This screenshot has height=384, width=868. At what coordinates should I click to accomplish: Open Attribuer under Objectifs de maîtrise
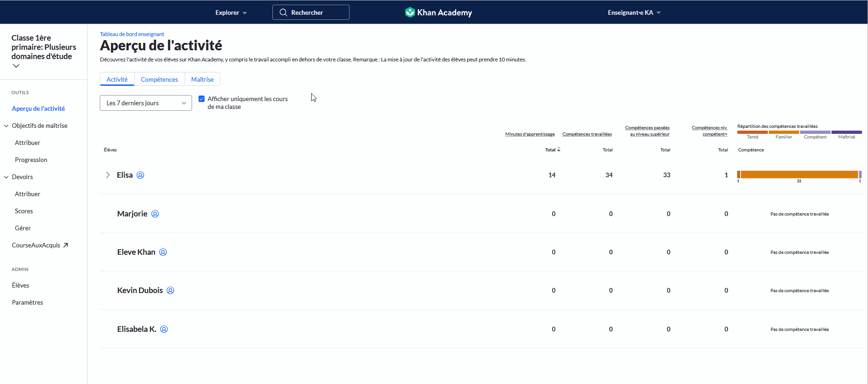28,143
